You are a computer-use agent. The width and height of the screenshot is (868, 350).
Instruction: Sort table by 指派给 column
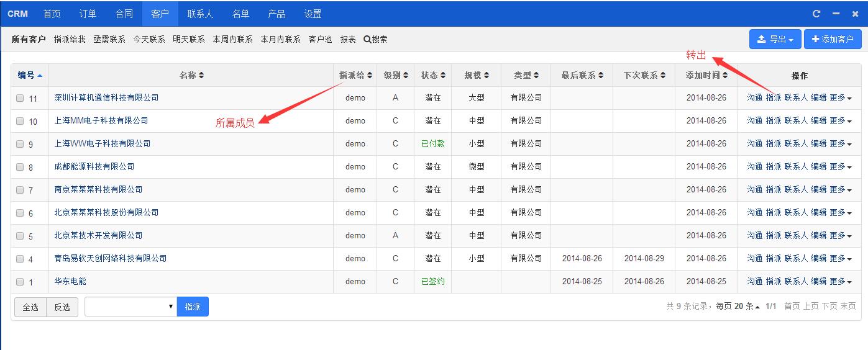(x=355, y=75)
